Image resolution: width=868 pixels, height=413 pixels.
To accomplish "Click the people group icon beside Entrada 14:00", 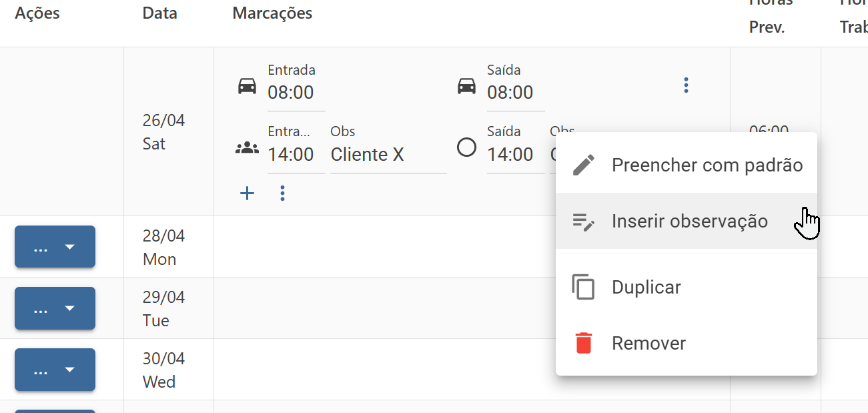I will point(248,148).
